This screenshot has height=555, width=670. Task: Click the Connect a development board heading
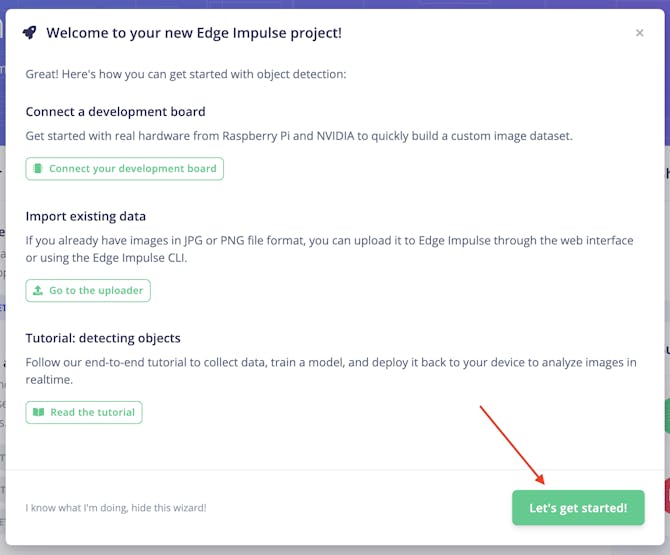pos(115,112)
